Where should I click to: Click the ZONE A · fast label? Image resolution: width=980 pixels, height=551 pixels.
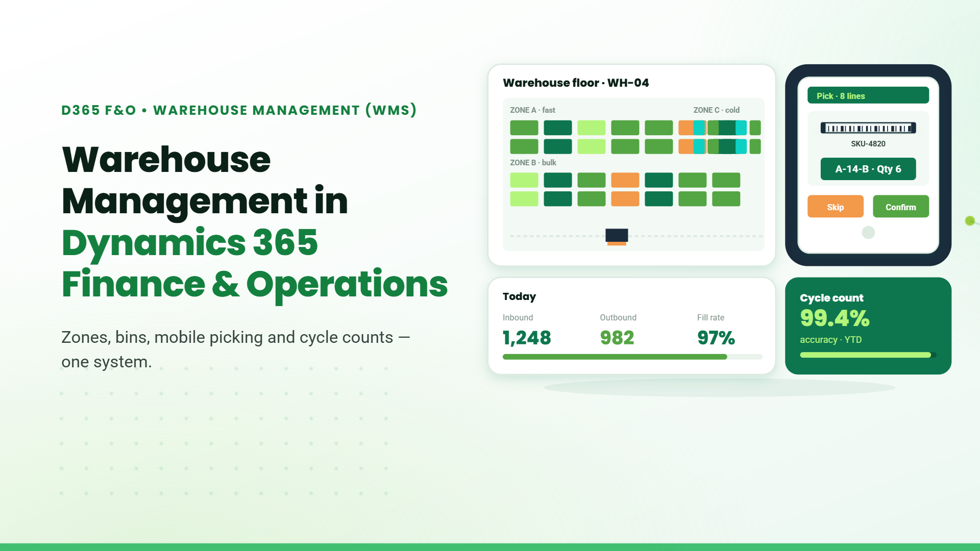[532, 110]
